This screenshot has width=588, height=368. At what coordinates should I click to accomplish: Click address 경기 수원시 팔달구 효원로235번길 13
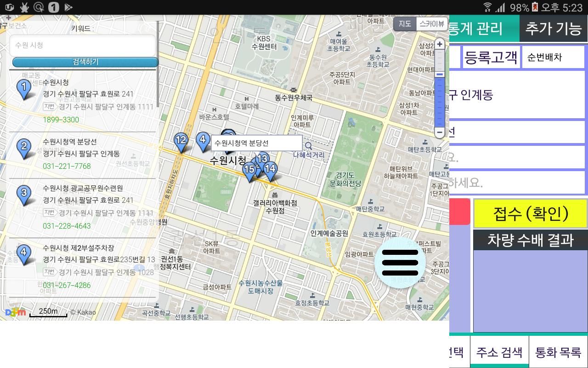[x=99, y=260]
